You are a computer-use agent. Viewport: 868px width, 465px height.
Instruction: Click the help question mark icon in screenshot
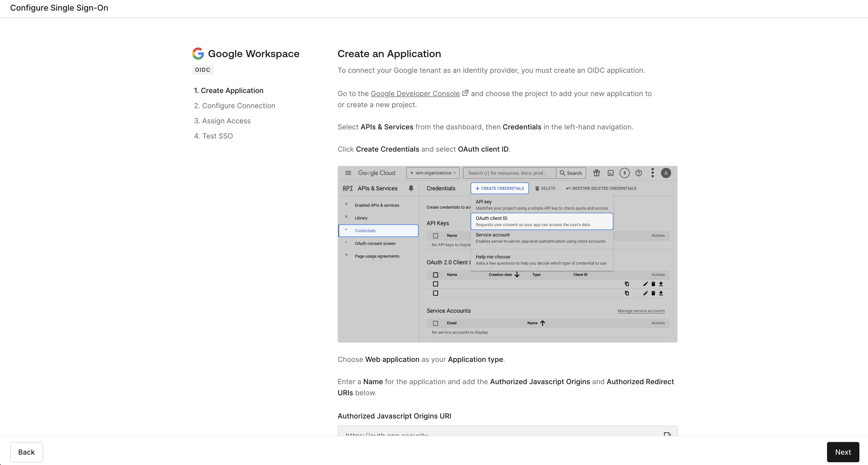(639, 173)
